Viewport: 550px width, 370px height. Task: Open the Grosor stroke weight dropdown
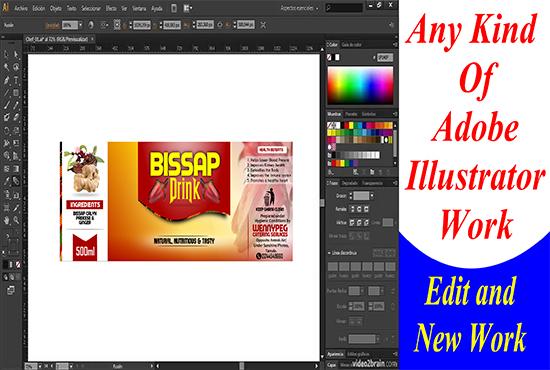(x=372, y=196)
